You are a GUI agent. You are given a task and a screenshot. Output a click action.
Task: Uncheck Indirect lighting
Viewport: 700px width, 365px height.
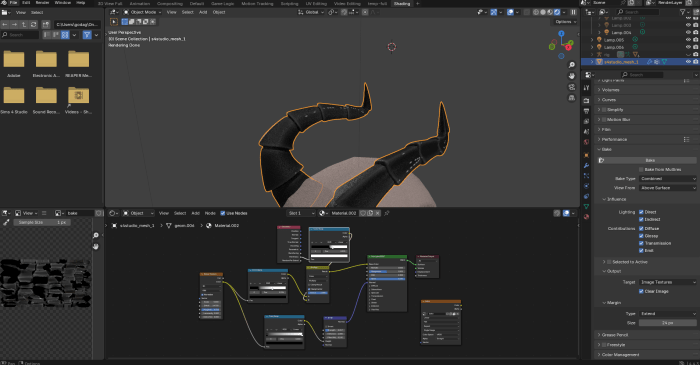click(x=641, y=220)
